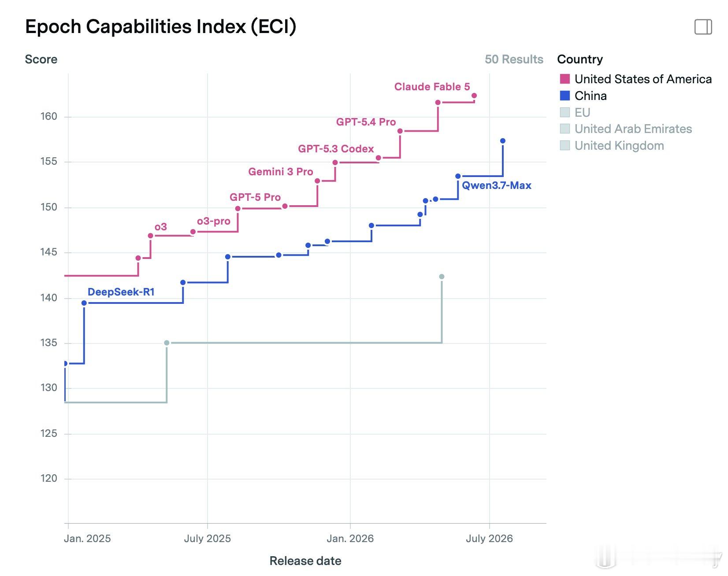
Task: Toggle United States of America legend swatch
Action: coord(565,79)
